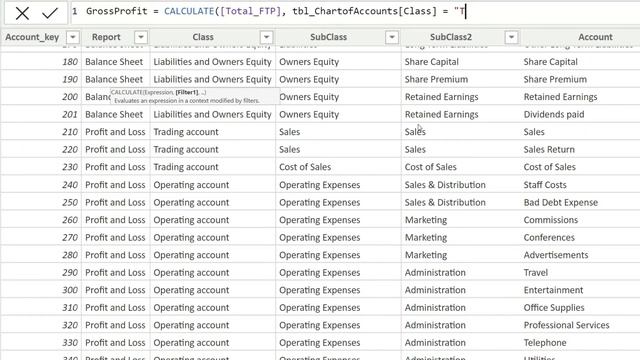Click Commissions account cell
This screenshot has height=360, width=640.
551,220
